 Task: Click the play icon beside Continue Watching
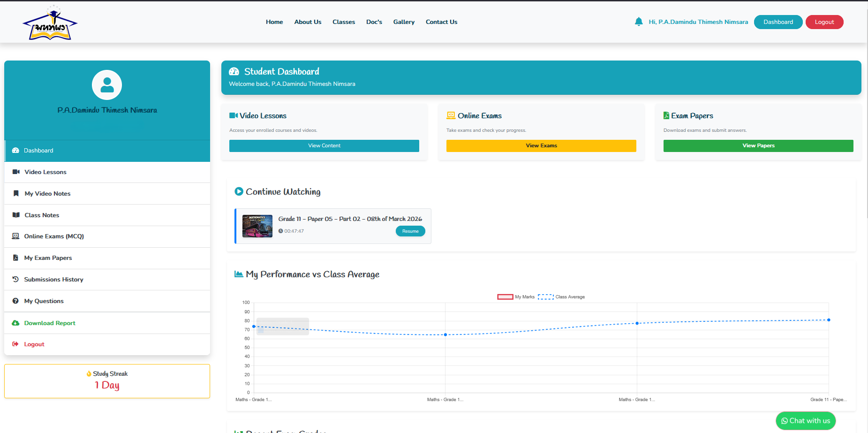coord(239,191)
